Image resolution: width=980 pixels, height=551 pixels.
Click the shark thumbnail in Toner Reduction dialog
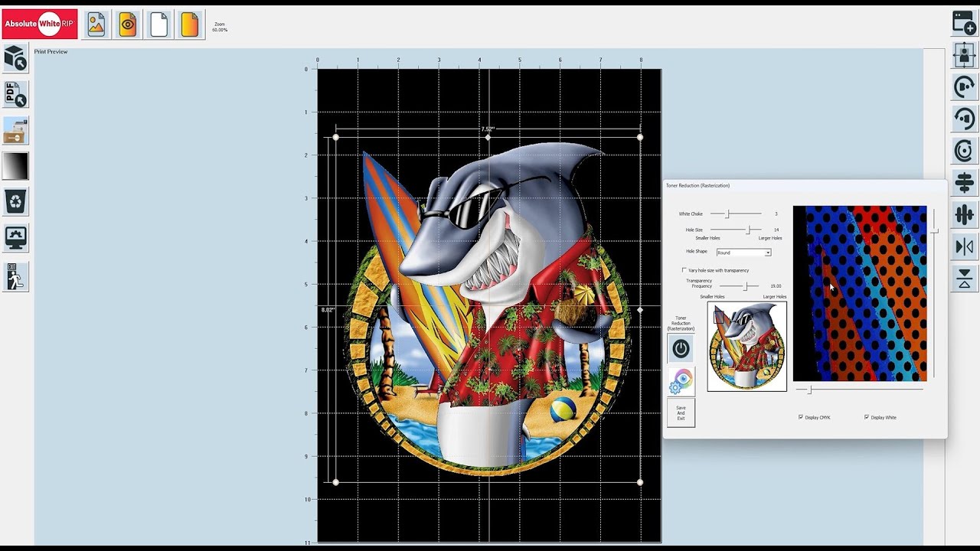point(746,347)
